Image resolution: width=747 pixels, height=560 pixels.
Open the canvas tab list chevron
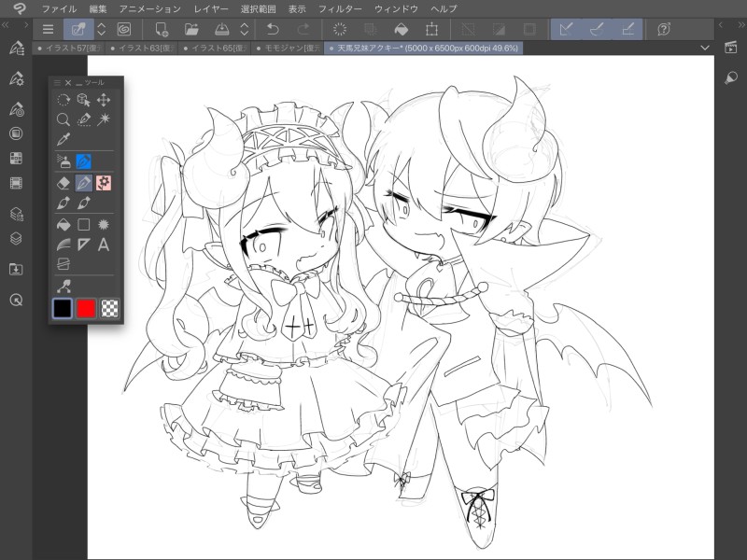click(x=705, y=48)
